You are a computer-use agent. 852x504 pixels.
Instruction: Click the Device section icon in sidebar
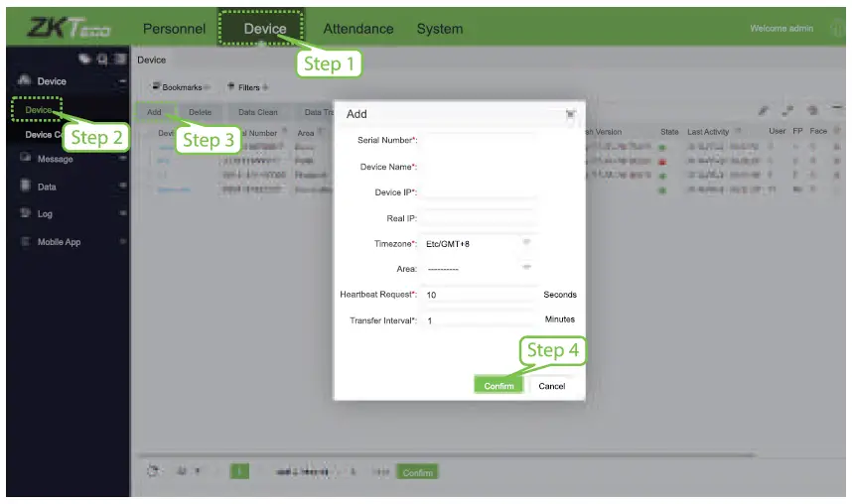24,80
